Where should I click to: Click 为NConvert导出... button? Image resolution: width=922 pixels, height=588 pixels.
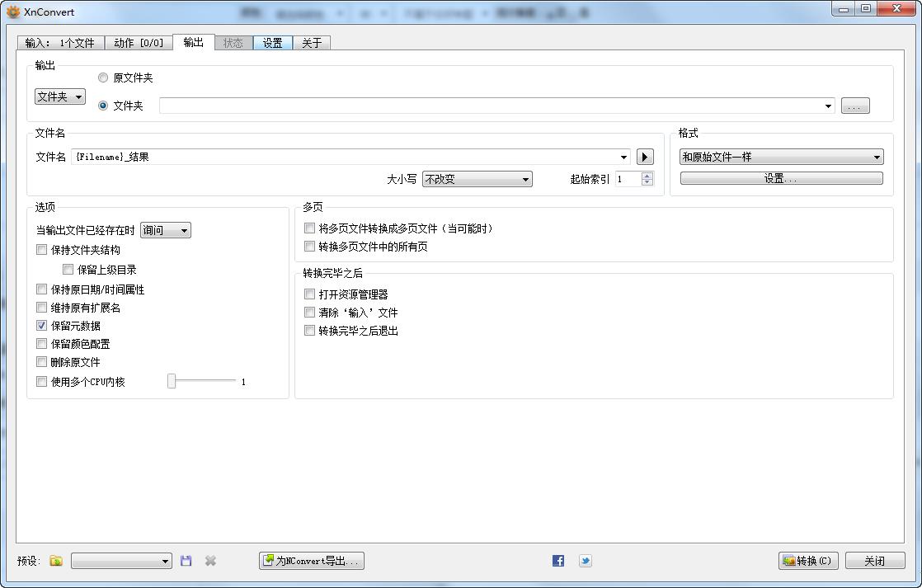[x=312, y=561]
